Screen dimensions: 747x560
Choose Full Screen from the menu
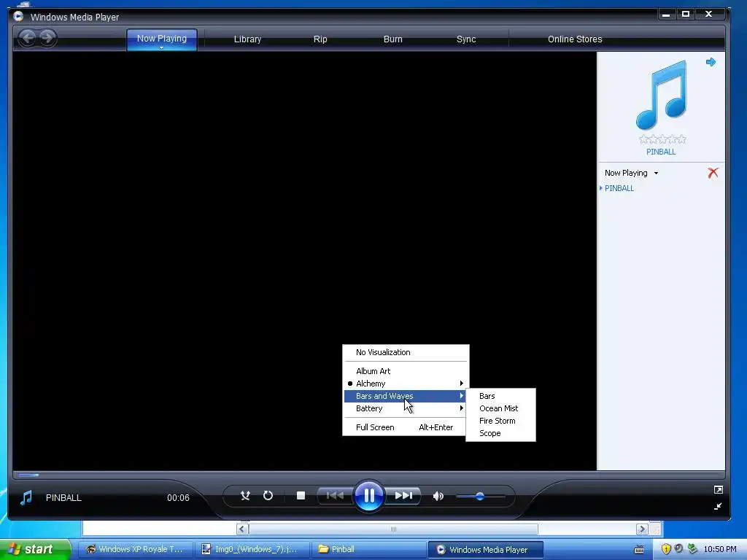406,427
